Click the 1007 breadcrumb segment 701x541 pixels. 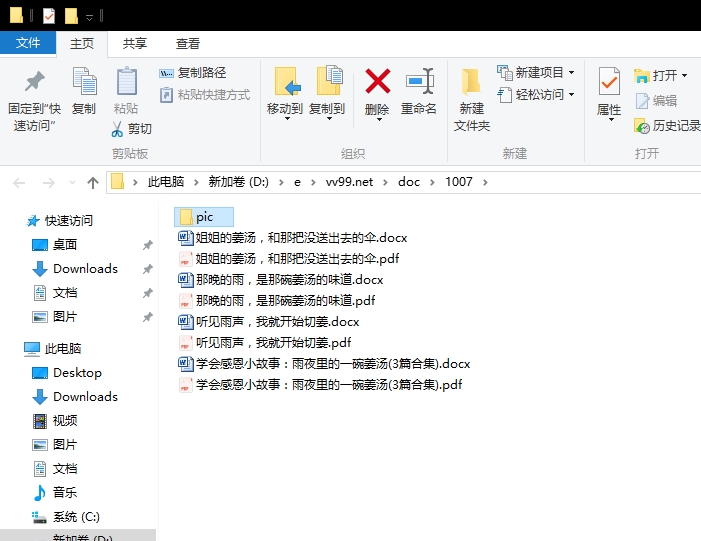pyautogui.click(x=459, y=182)
